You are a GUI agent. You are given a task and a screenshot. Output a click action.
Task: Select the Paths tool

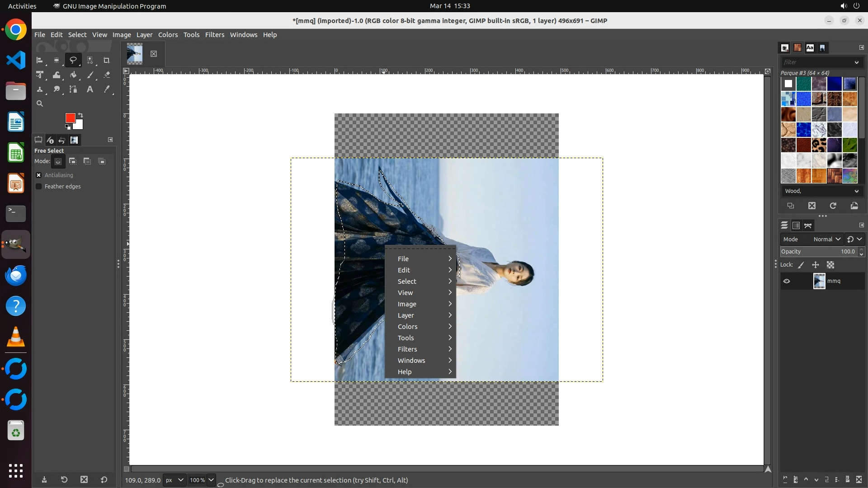pyautogui.click(x=73, y=89)
